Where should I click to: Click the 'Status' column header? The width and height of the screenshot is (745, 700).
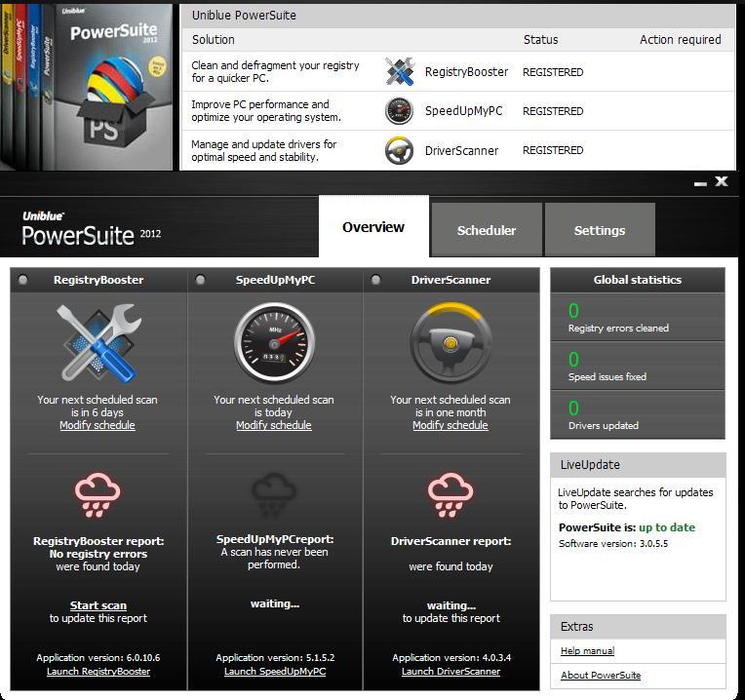point(540,39)
